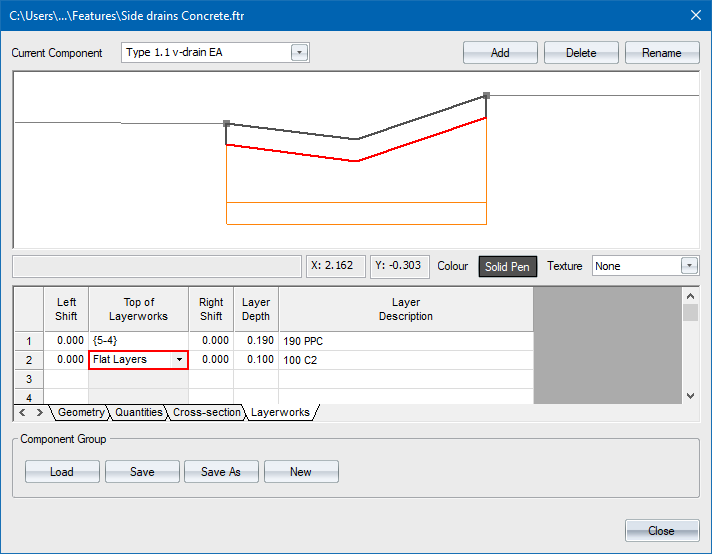Expand the Texture dropdown
This screenshot has height=554, width=712.
688,266
